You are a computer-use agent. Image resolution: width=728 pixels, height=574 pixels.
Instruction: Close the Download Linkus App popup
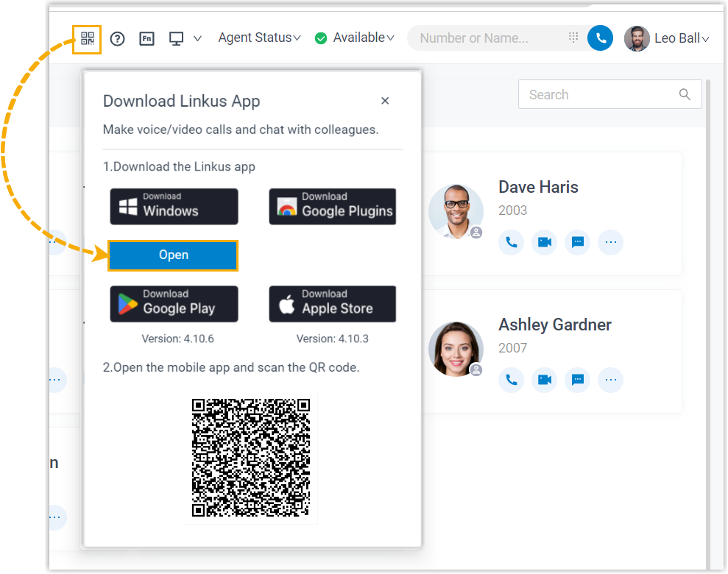pyautogui.click(x=385, y=101)
